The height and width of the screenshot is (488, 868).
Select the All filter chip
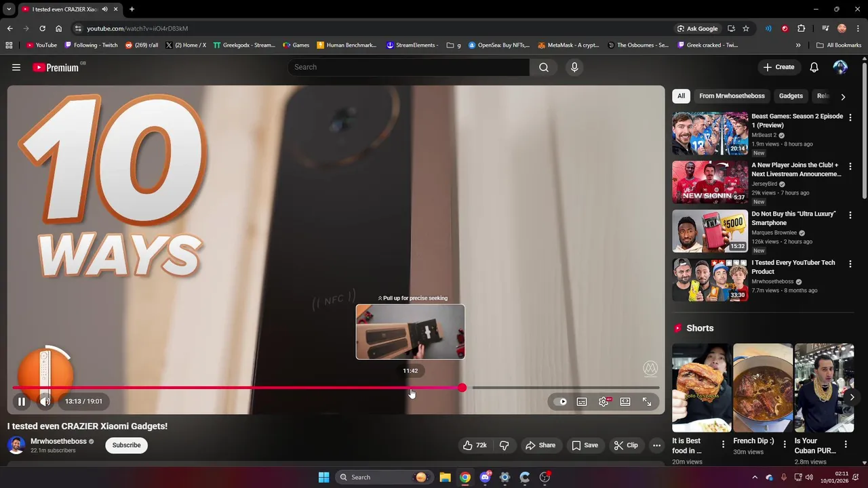click(x=681, y=96)
